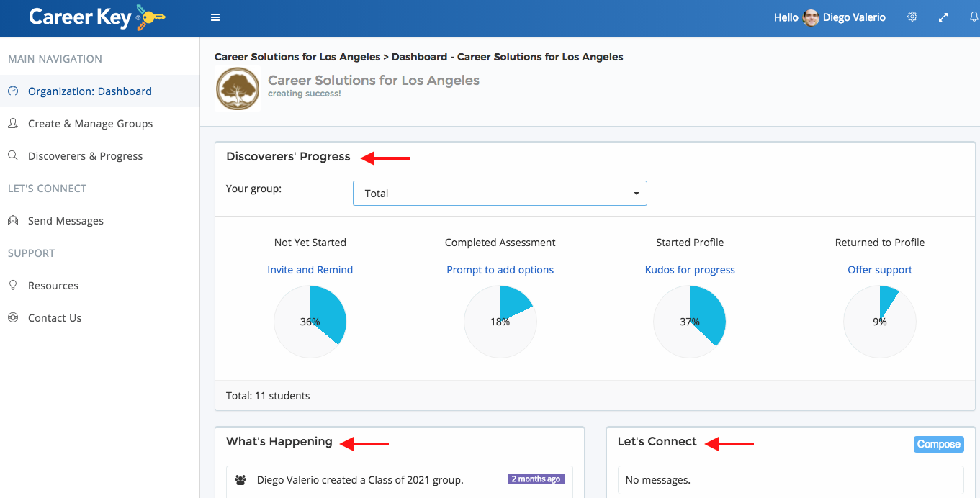980x498 pixels.
Task: Click the Career Solutions for Los Angeles title beside the logo
Action: click(x=374, y=80)
